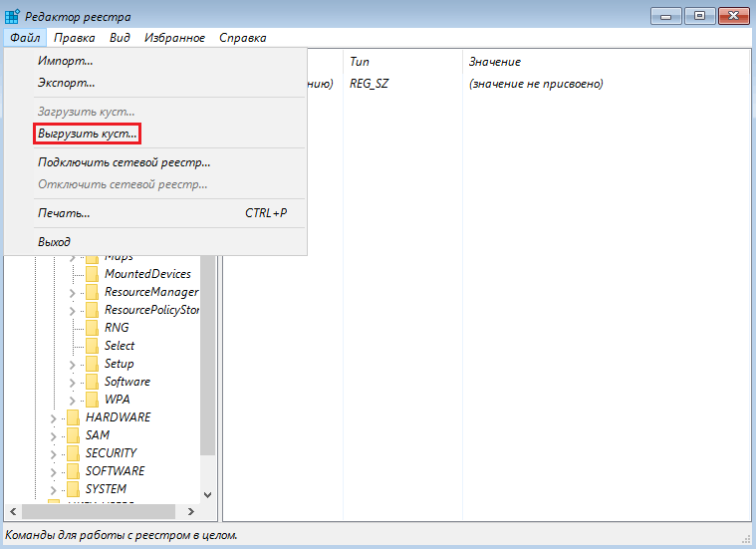Click the tree pane horizontal scrollbar right arrow
The image size is (756, 549).
(191, 511)
